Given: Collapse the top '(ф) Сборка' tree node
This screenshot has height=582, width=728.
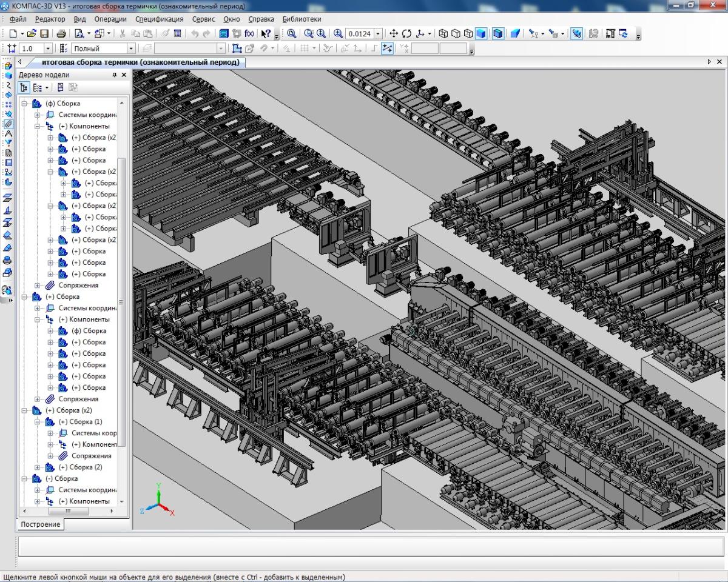Looking at the screenshot, I should [25, 104].
